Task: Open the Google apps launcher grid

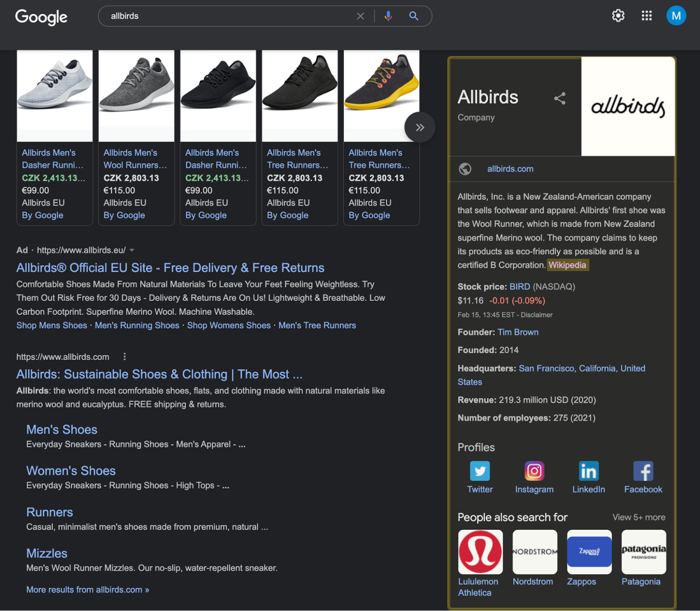Action: pos(646,15)
